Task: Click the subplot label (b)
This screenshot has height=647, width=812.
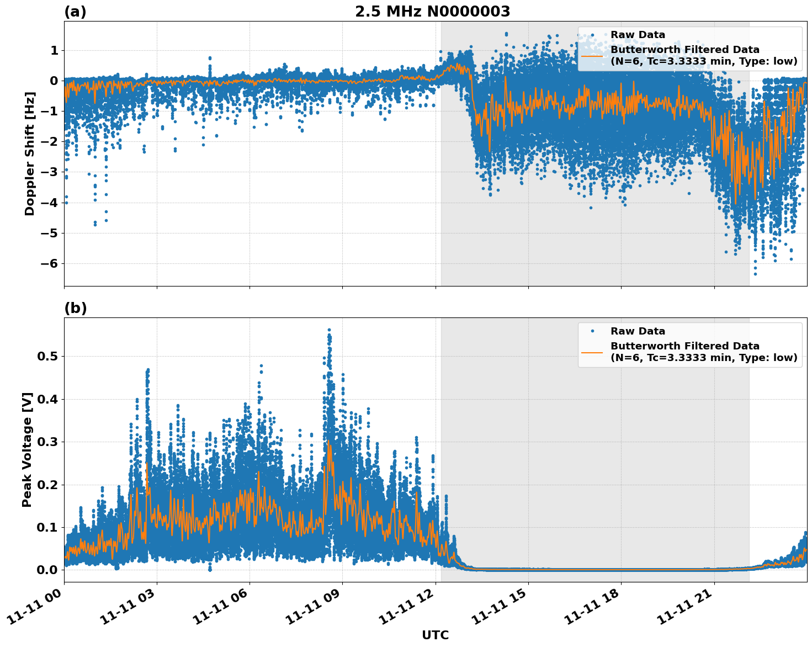Action: tap(75, 307)
